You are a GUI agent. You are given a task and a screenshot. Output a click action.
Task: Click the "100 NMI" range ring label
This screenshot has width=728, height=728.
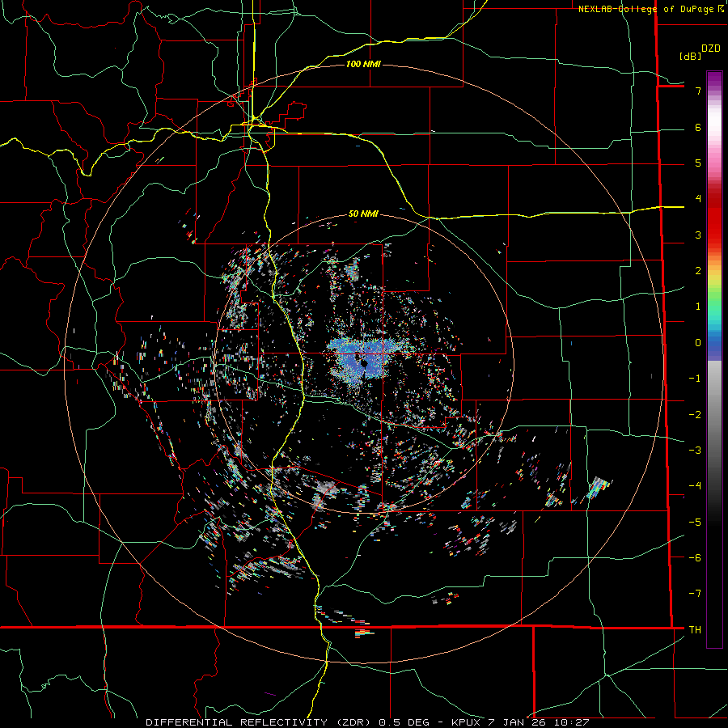click(x=363, y=64)
